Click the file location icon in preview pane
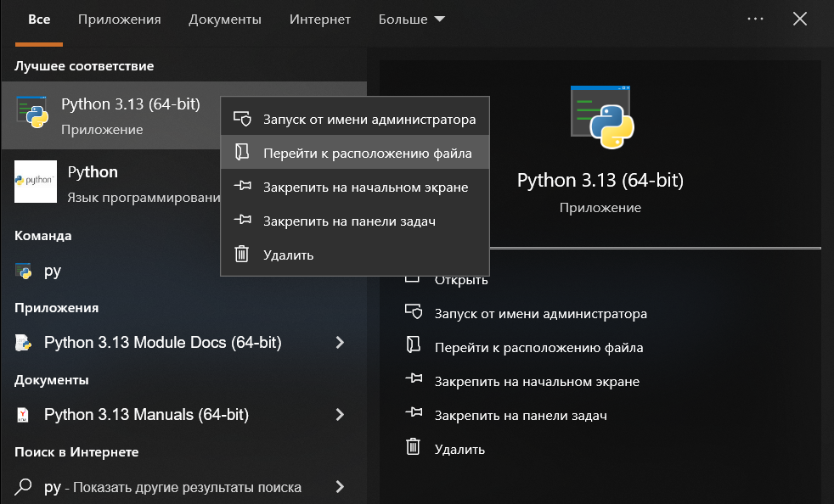 [x=414, y=346]
